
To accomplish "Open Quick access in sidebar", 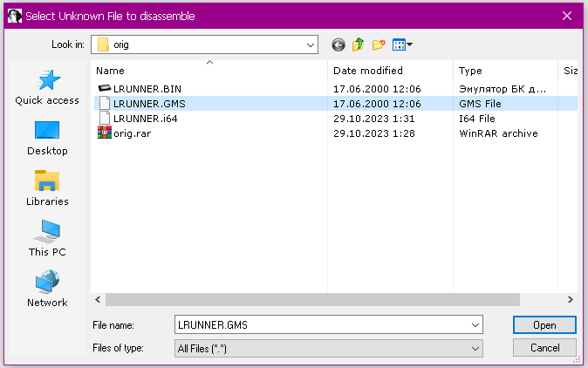I will (47, 87).
